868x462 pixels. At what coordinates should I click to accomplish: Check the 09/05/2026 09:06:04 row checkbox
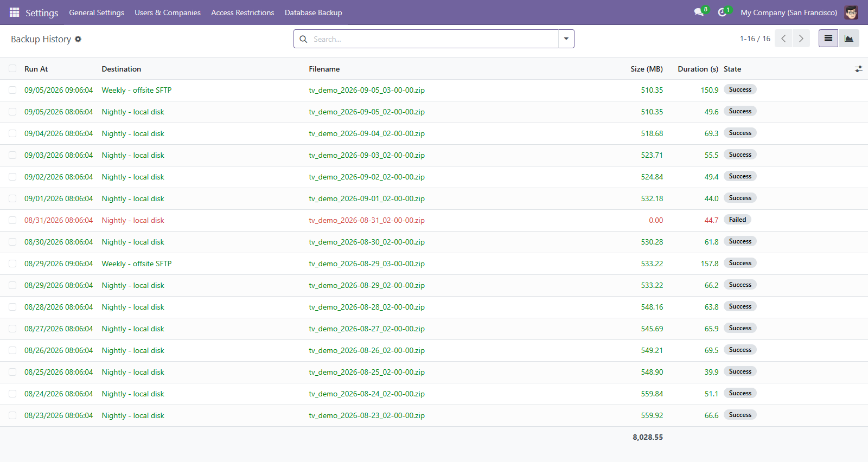coord(12,90)
